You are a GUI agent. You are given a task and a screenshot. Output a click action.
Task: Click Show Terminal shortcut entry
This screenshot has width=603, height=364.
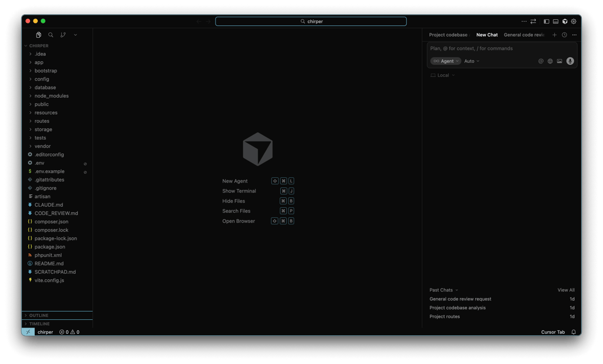(x=258, y=191)
